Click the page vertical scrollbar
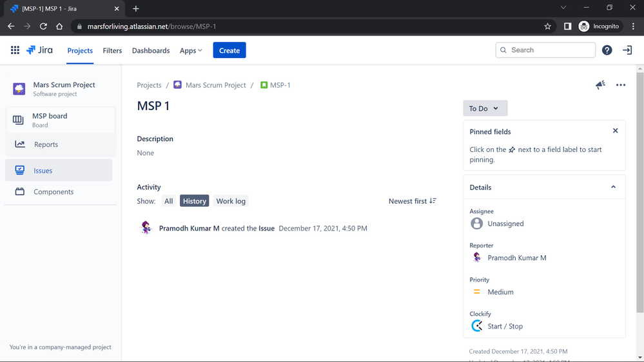This screenshot has width=644, height=362. [640, 193]
